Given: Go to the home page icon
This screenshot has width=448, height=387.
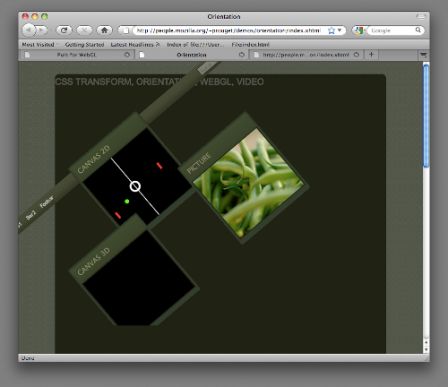Looking at the screenshot, I should (104, 30).
